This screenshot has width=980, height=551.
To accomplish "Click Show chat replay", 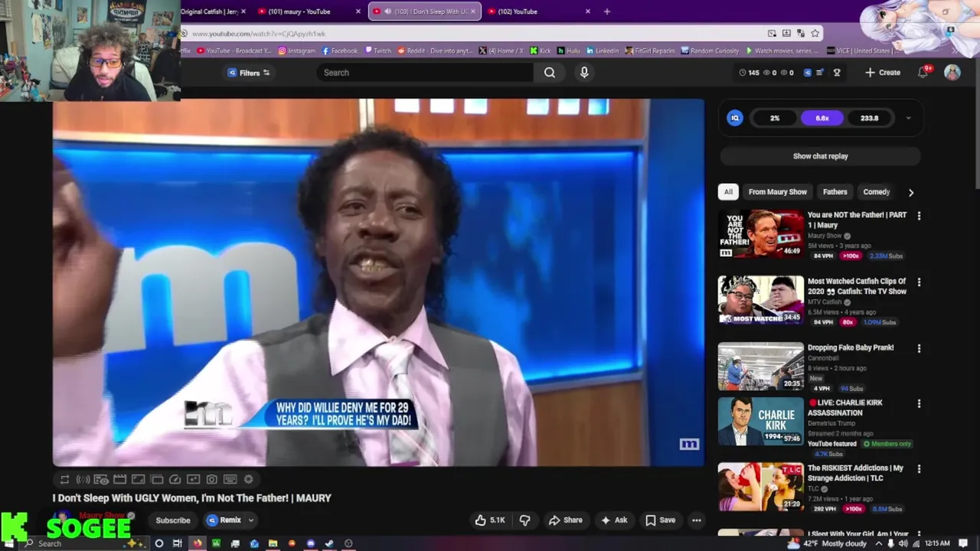I will click(820, 156).
